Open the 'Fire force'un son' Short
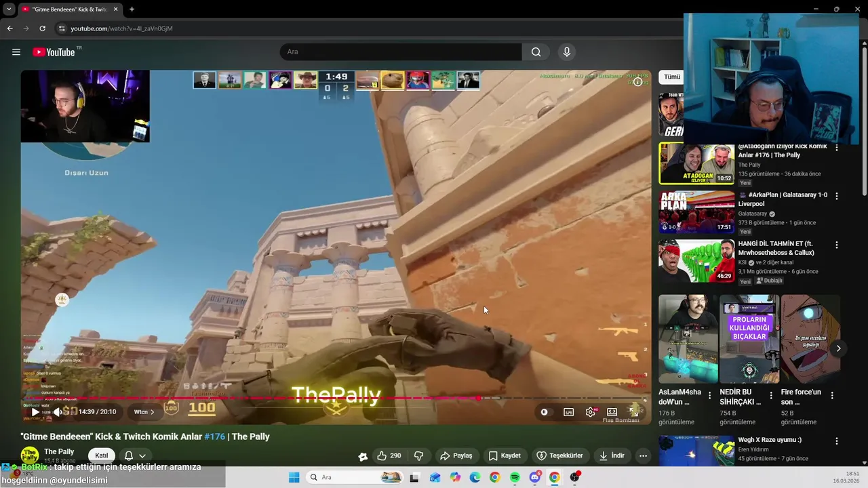868x488 pixels. (810, 339)
